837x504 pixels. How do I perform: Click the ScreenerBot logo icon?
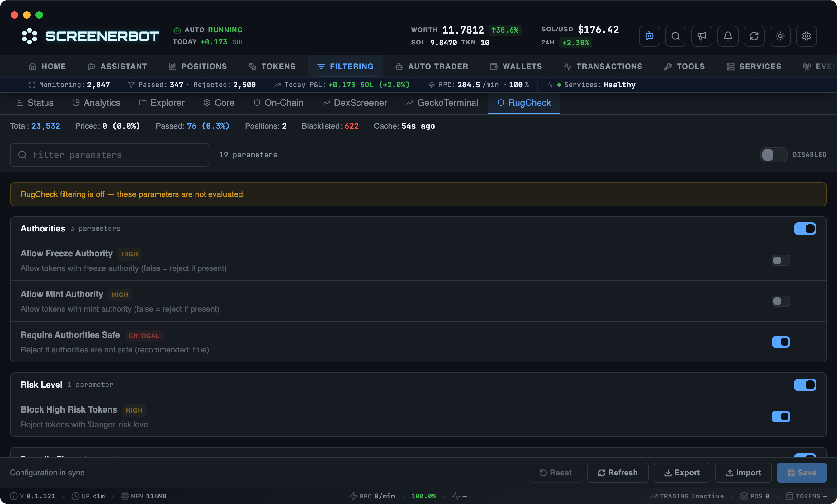(30, 36)
